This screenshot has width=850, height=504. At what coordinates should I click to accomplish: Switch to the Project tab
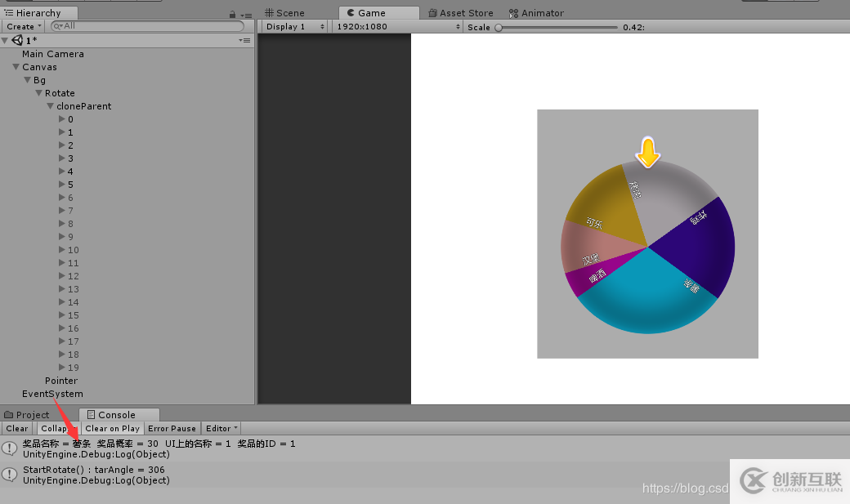point(27,415)
